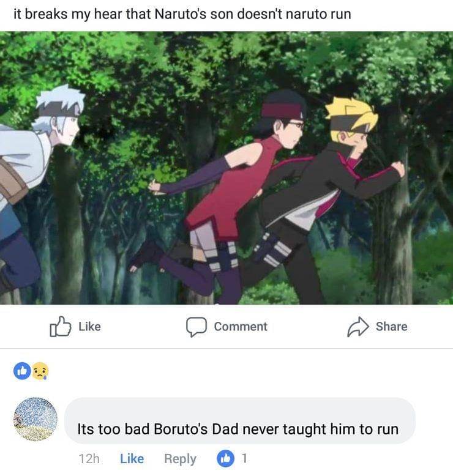Like the comment about Boruto's Dad
Screen dimensions: 453x476
(x=132, y=458)
